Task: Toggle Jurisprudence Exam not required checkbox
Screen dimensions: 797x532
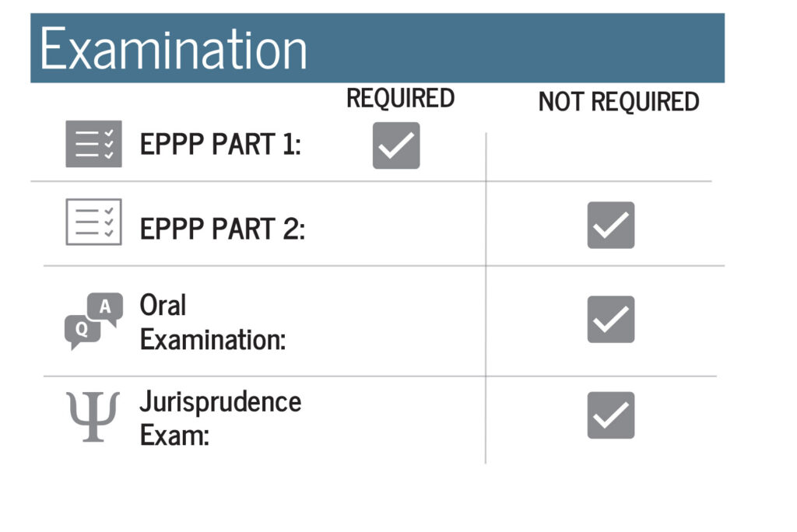Action: click(610, 415)
